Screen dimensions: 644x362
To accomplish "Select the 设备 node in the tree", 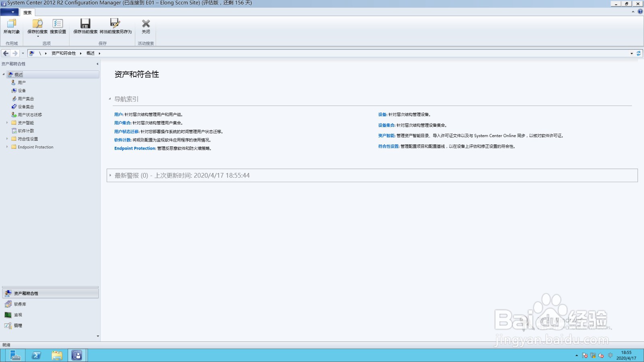I will 22,90.
